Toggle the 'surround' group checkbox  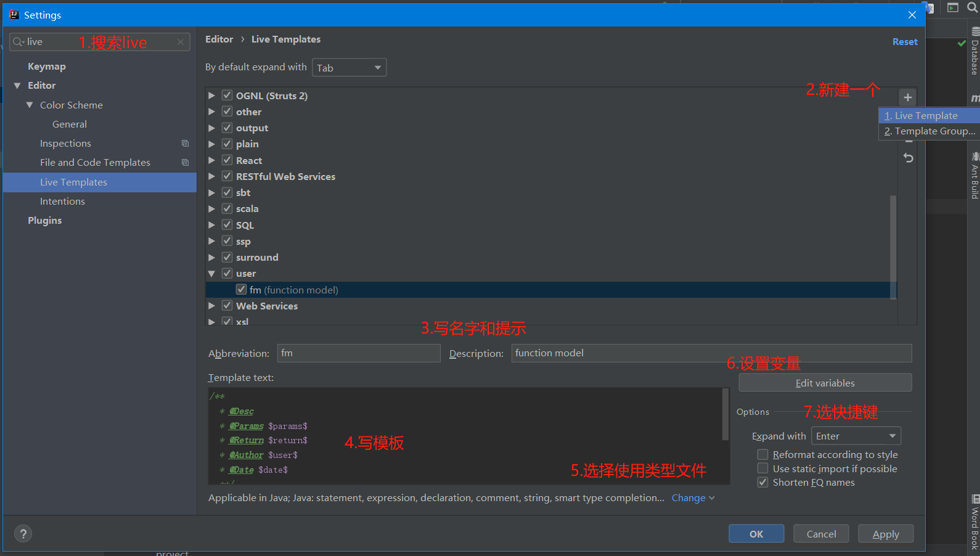[x=227, y=257]
